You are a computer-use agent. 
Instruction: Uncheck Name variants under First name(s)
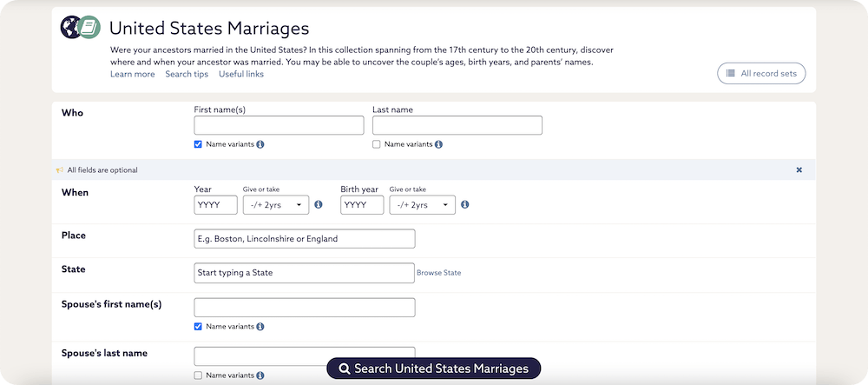point(199,144)
